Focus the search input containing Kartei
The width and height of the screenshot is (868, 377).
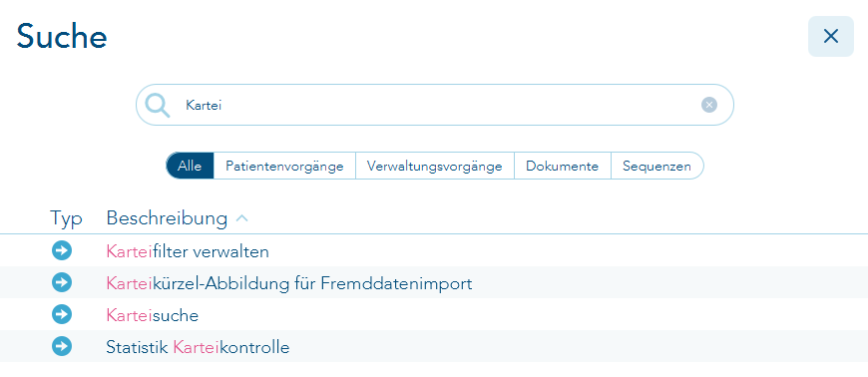[x=435, y=105]
